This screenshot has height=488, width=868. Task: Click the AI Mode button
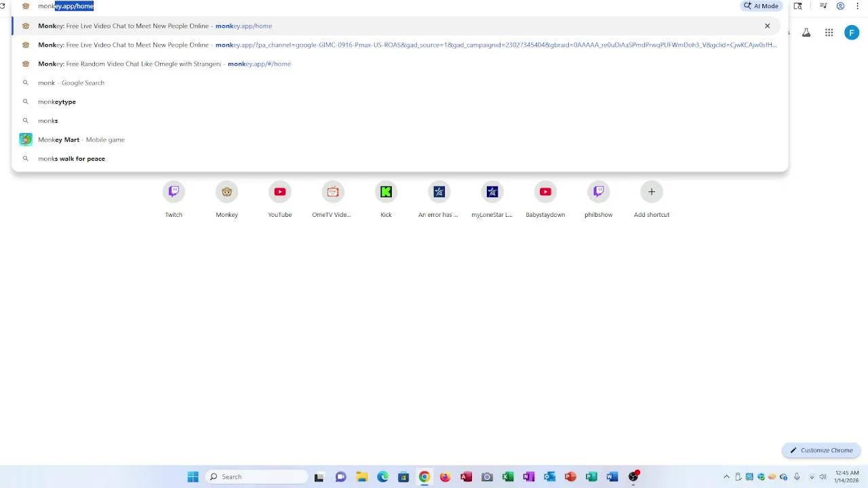(762, 6)
